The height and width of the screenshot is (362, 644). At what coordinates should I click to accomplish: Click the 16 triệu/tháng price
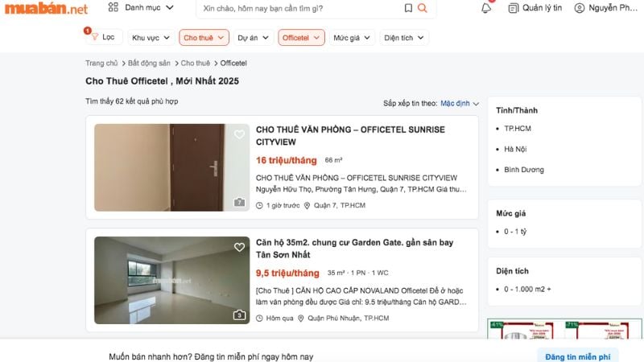coord(287,160)
